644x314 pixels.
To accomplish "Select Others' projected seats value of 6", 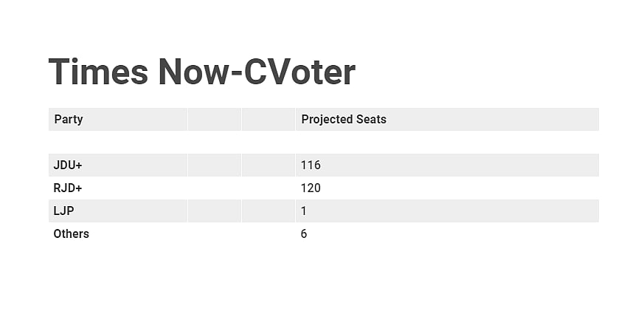I will (x=304, y=233).
